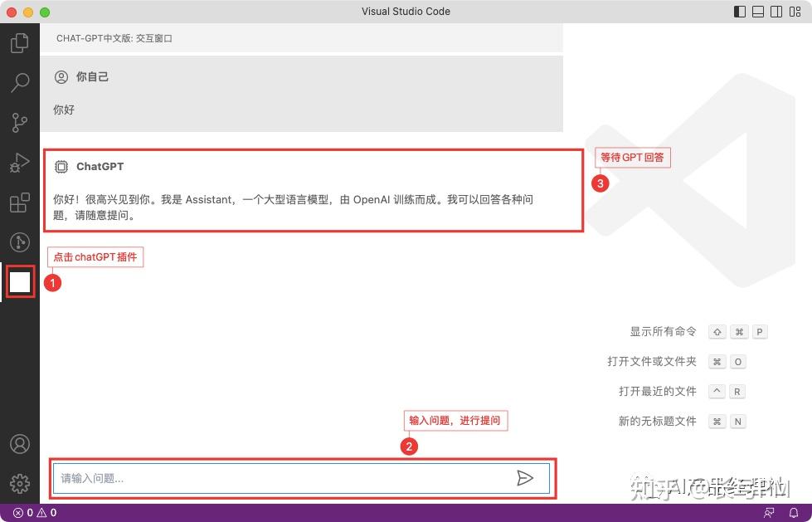Toggle the secondary side bar layout
This screenshot has height=522, width=812.
[x=776, y=12]
